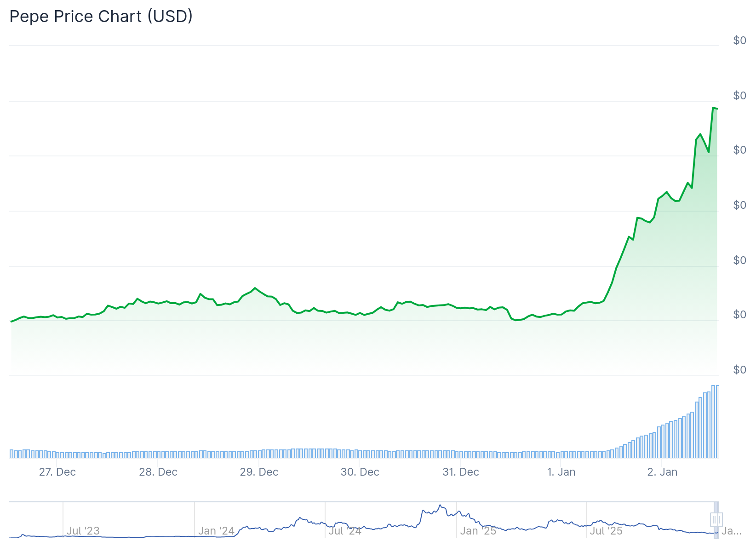Click the Pepe Price Chart (USD) title

click(101, 17)
